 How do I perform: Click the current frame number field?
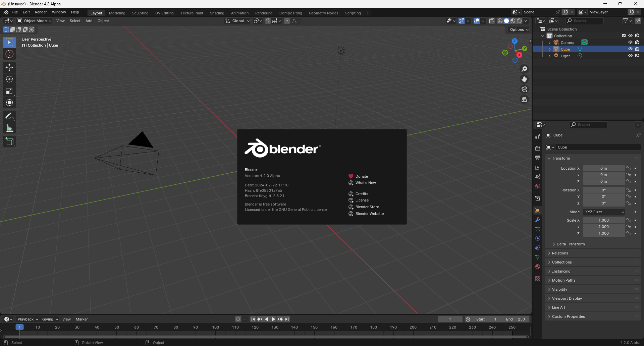(450, 319)
